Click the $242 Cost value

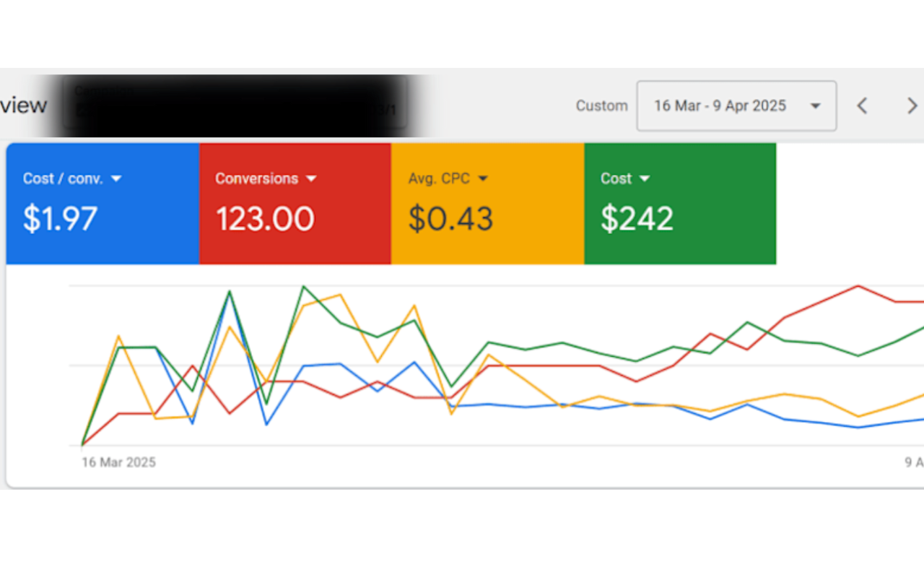coord(637,219)
